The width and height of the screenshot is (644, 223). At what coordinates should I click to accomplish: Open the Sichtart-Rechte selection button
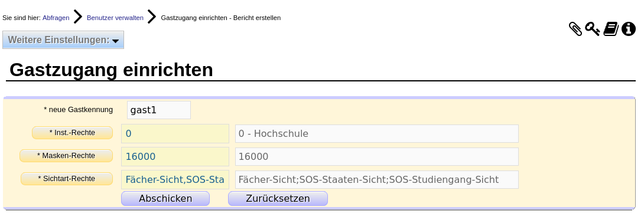[67, 179]
